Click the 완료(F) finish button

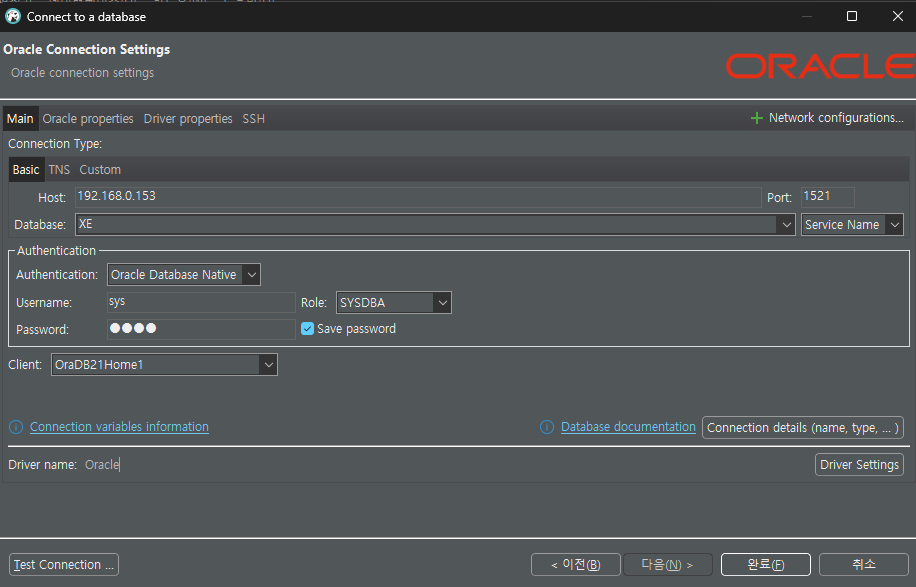(766, 565)
